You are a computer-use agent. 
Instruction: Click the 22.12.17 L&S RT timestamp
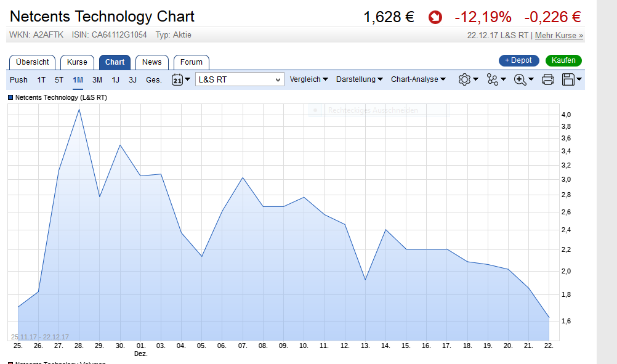point(498,36)
